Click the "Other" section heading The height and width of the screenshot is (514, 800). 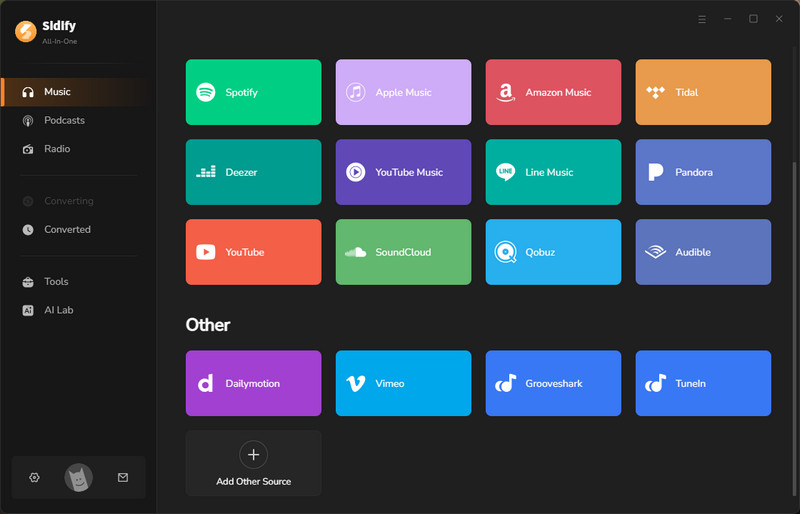tap(208, 325)
